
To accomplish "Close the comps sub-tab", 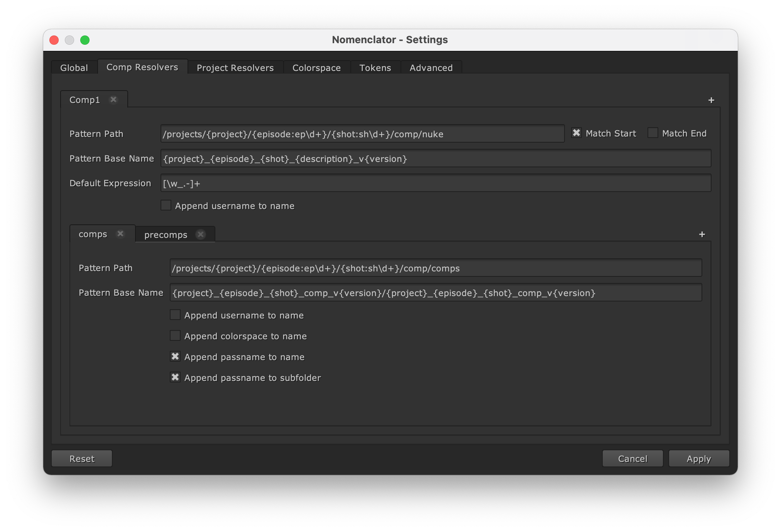I will click(x=120, y=234).
